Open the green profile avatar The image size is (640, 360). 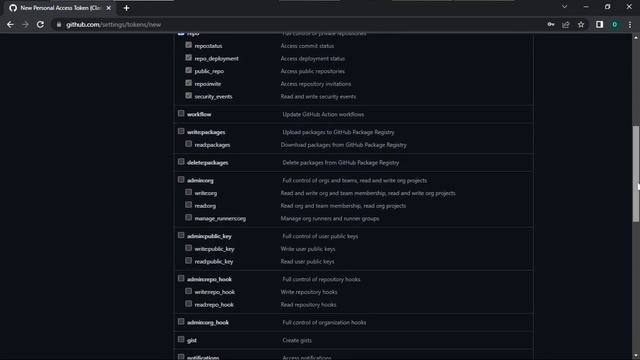point(615,24)
